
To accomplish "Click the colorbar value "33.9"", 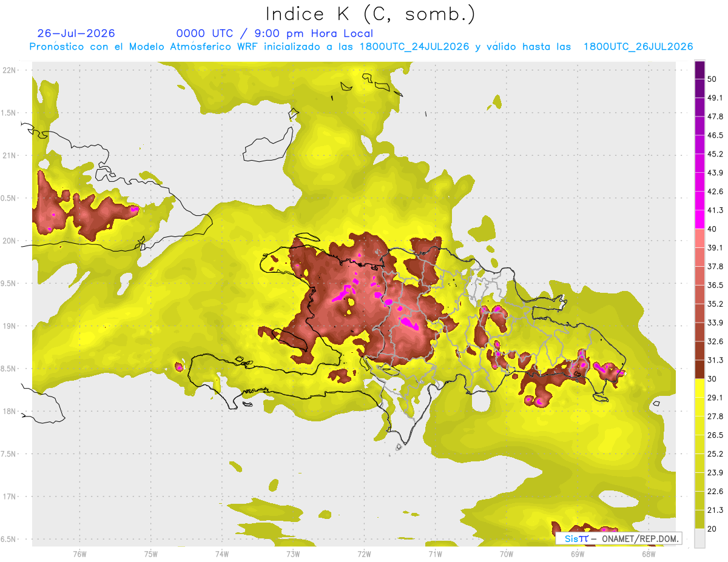I will 715,323.
